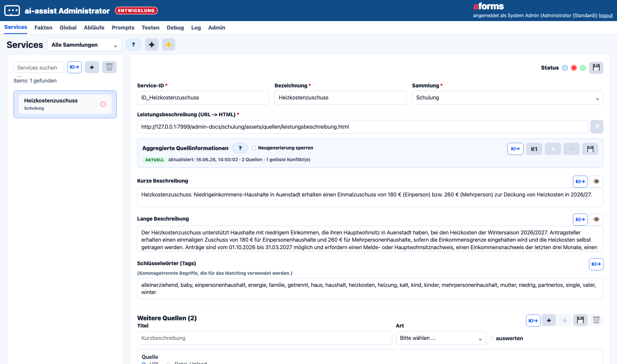
Task: Preview Lange Beschreibung with eye icon
Action: 596,220
